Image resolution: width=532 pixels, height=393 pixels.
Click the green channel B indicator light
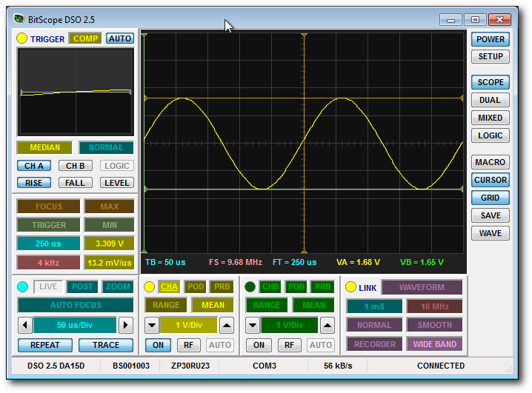coord(250,286)
